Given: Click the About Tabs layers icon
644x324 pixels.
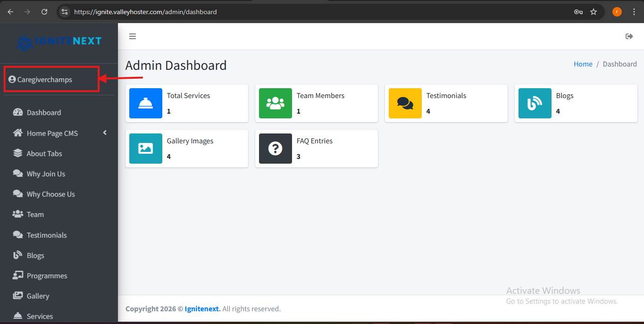Looking at the screenshot, I should (18, 153).
